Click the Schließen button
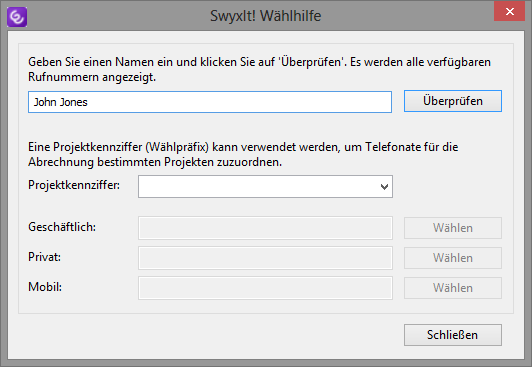Viewport: 532px width, 367px height. click(453, 335)
